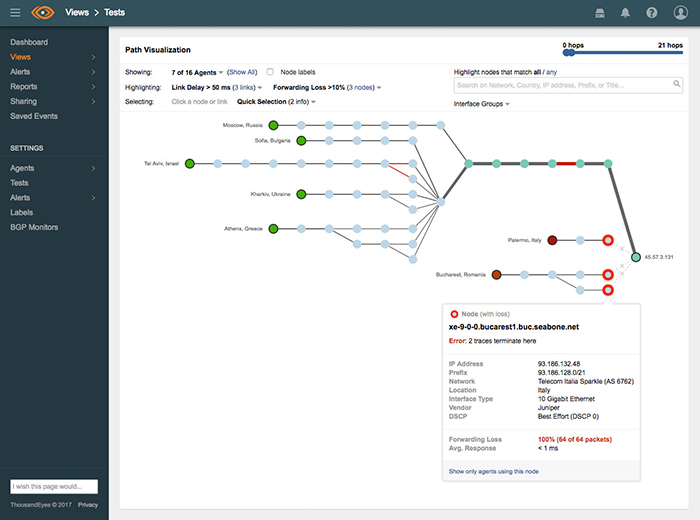Go to BGP Monitors in settings
The width and height of the screenshot is (700, 520).
pos(34,227)
